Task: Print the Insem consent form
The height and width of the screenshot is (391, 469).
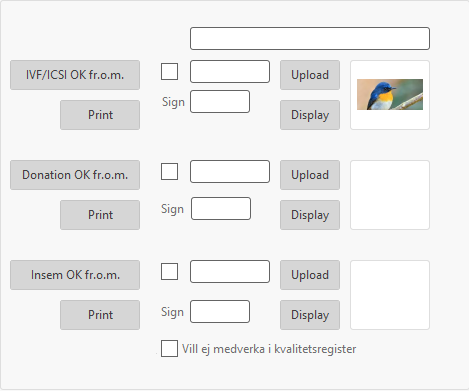Action: (100, 315)
